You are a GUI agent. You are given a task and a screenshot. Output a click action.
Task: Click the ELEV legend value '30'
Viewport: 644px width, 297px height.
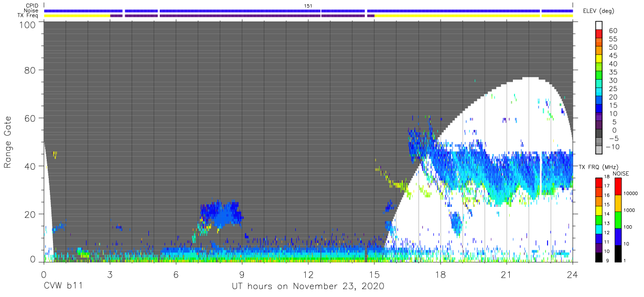pos(613,80)
